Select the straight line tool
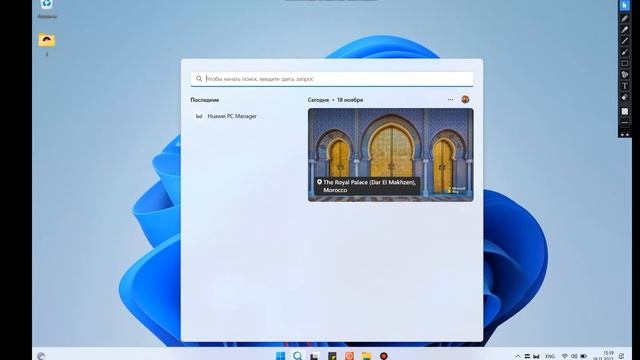 point(624,41)
